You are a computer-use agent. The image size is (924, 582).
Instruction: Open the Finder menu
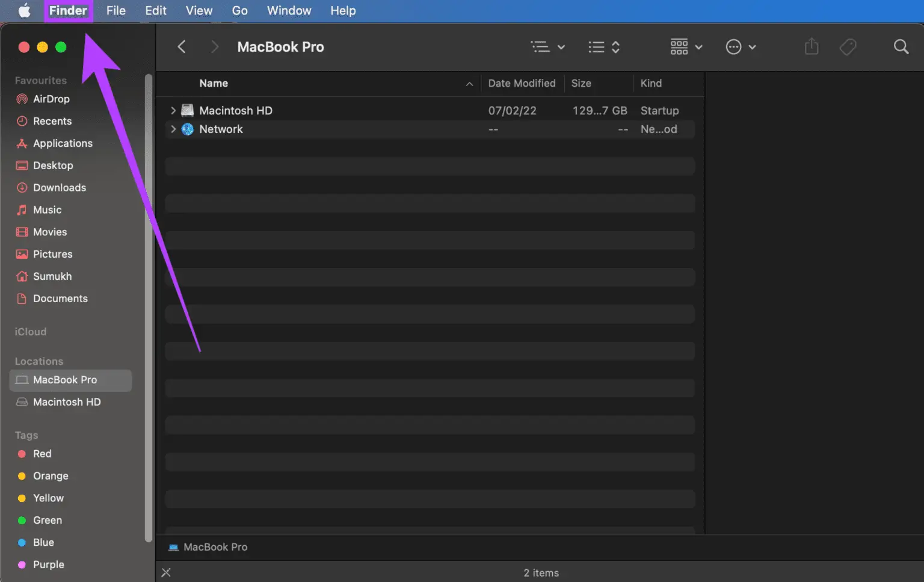pos(68,10)
